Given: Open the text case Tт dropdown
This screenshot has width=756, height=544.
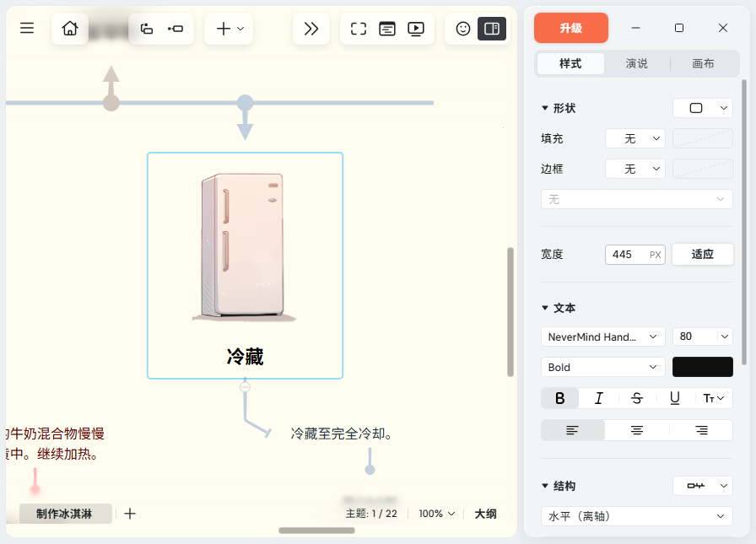Looking at the screenshot, I should pyautogui.click(x=714, y=398).
